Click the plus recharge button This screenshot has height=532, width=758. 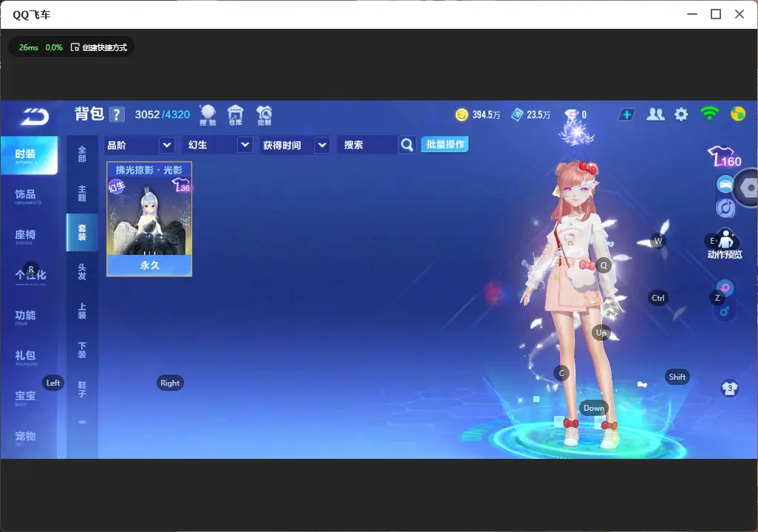626,115
